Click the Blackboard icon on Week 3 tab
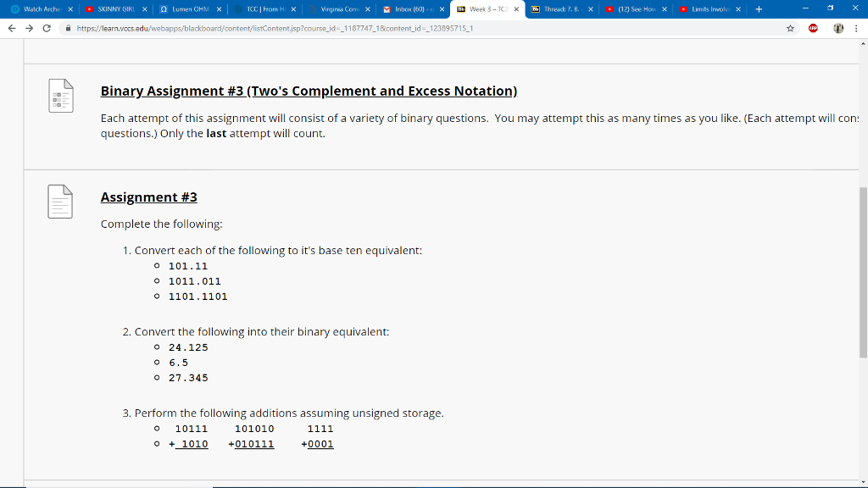The image size is (868, 488). (462, 10)
